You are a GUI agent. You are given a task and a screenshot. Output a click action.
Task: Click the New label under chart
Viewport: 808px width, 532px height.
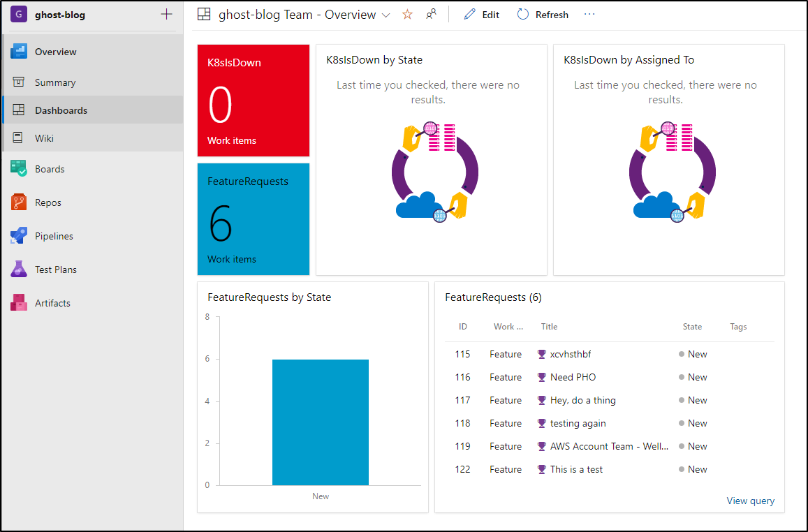(321, 496)
